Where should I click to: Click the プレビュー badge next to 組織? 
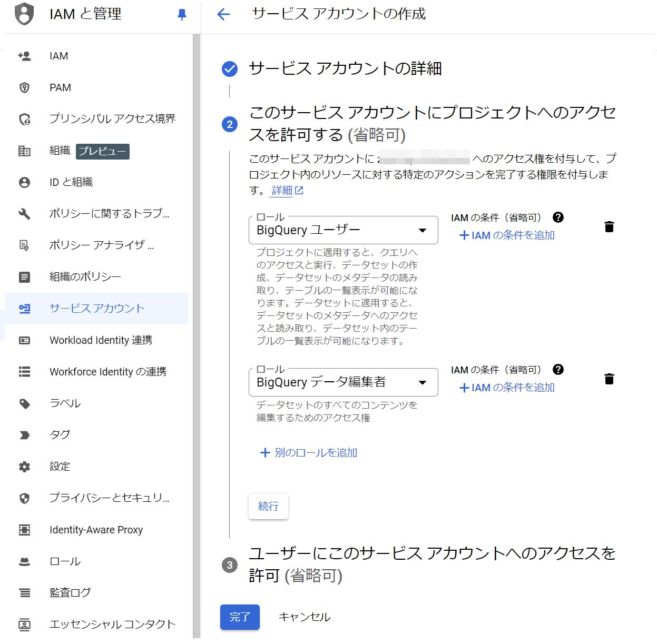103,151
